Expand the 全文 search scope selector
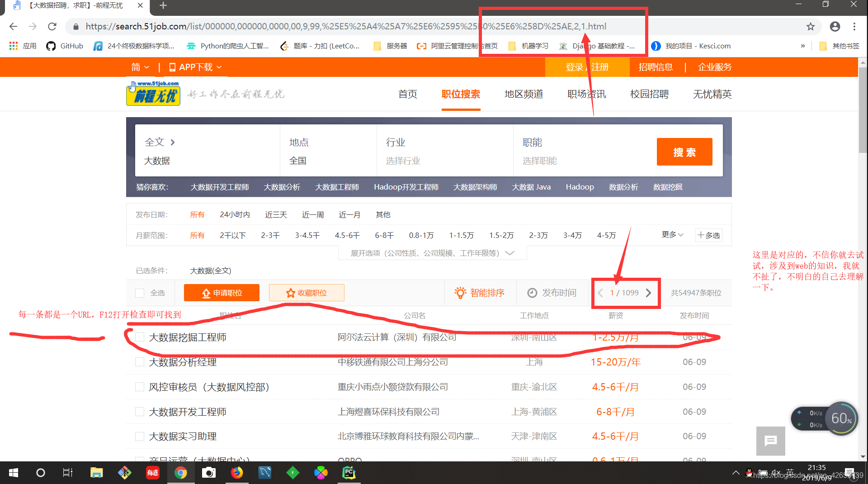 [x=160, y=142]
